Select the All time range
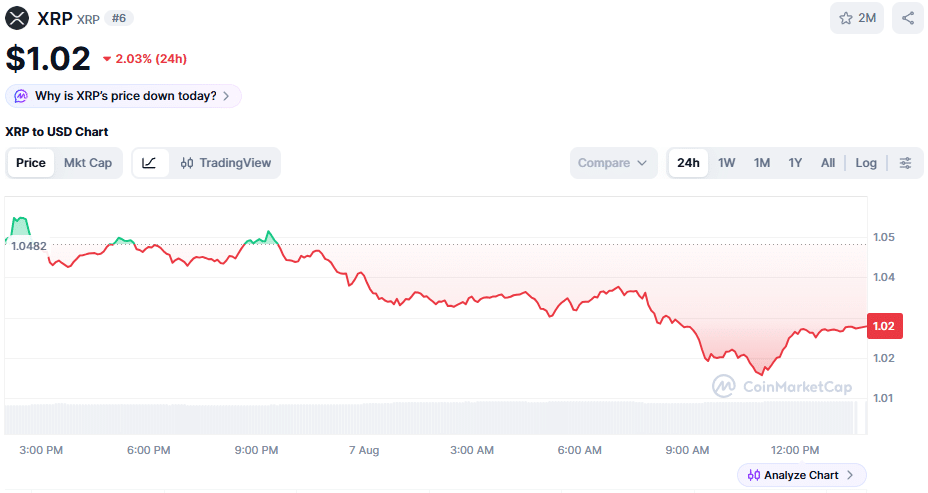Screen dimensions: 928x493 (827, 163)
